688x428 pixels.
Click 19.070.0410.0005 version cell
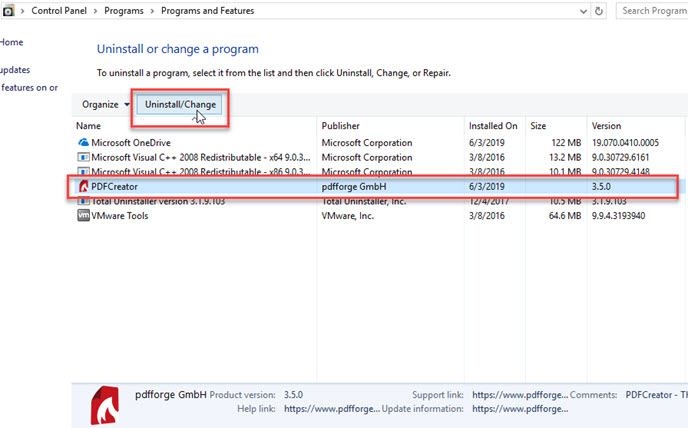(x=625, y=143)
